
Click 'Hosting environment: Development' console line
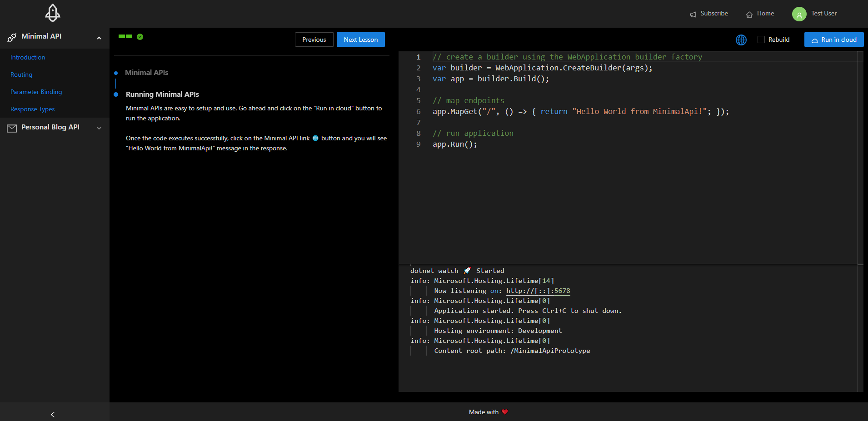pyautogui.click(x=498, y=331)
